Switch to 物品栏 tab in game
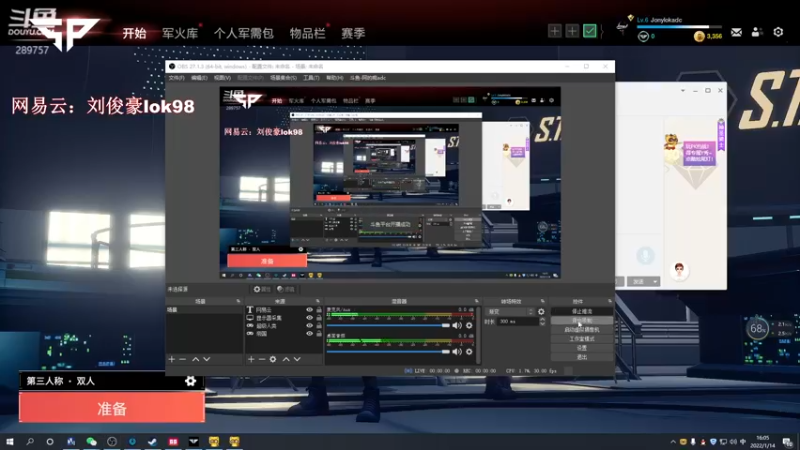The height and width of the screenshot is (450, 800). [307, 34]
